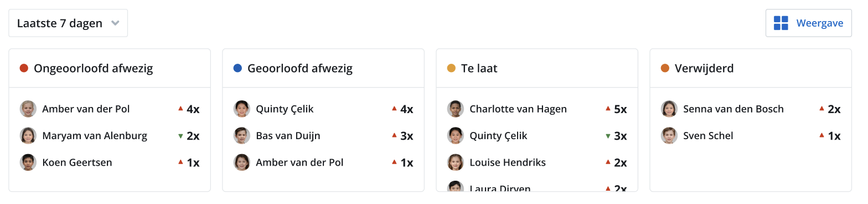Open Charlotte van Hagen's student entry
Screen dimensions: 868x204
(x=537, y=109)
